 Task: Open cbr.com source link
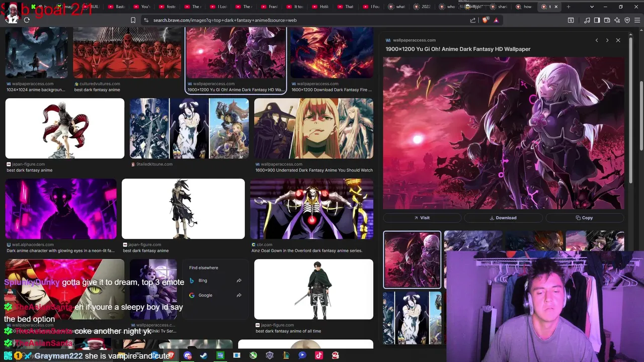(264, 245)
